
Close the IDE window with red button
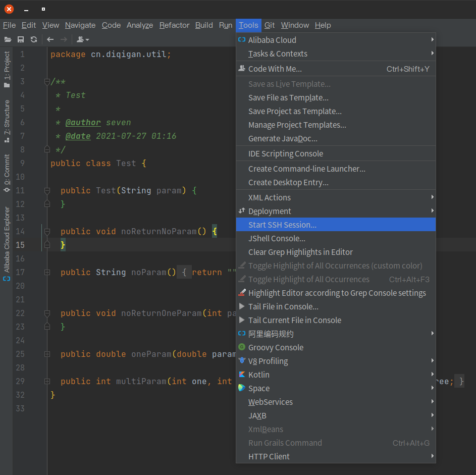point(9,9)
